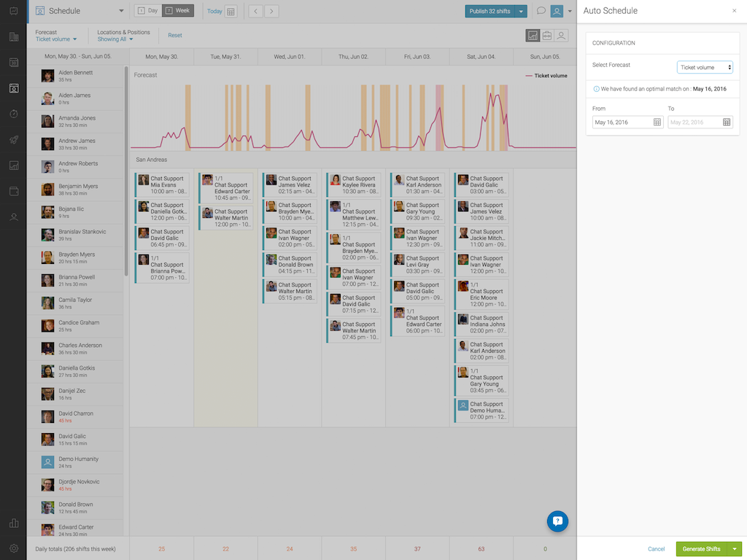
Task: Click the clock icon in the left sidebar
Action: [13, 113]
